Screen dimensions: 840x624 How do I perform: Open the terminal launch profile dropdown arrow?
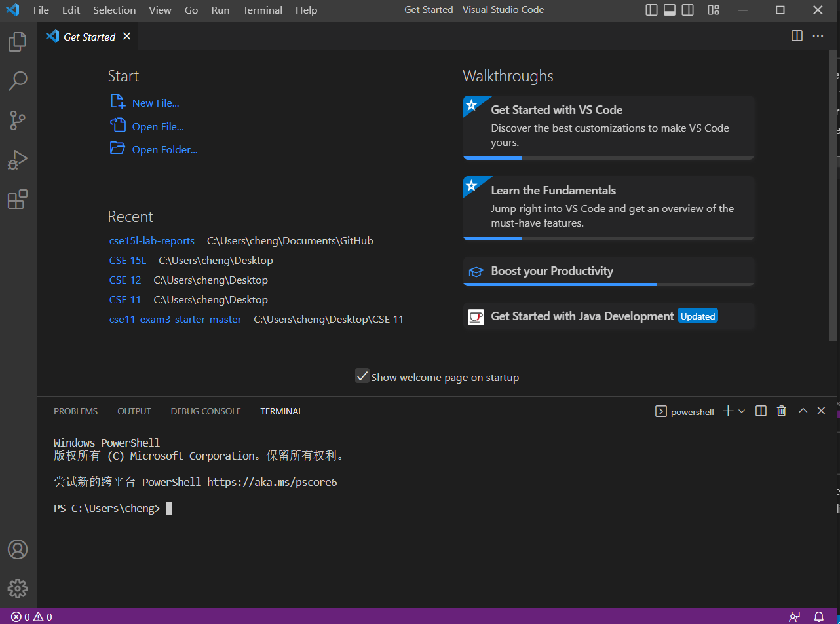(742, 411)
